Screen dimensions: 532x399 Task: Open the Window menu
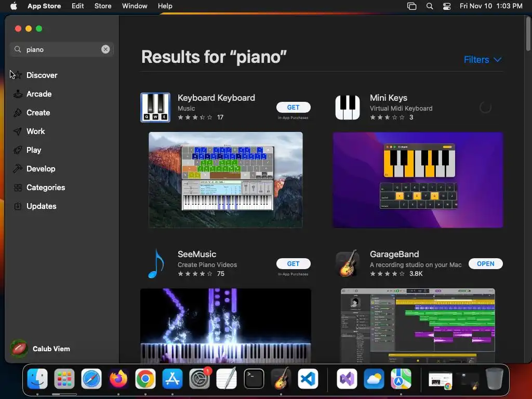[135, 6]
